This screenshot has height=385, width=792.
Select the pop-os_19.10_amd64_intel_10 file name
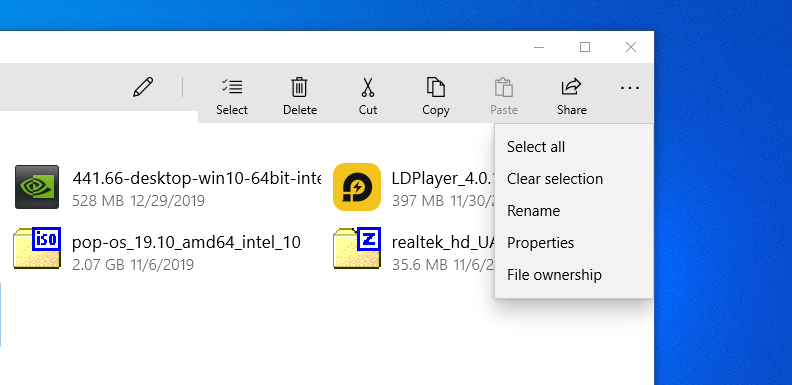point(186,243)
